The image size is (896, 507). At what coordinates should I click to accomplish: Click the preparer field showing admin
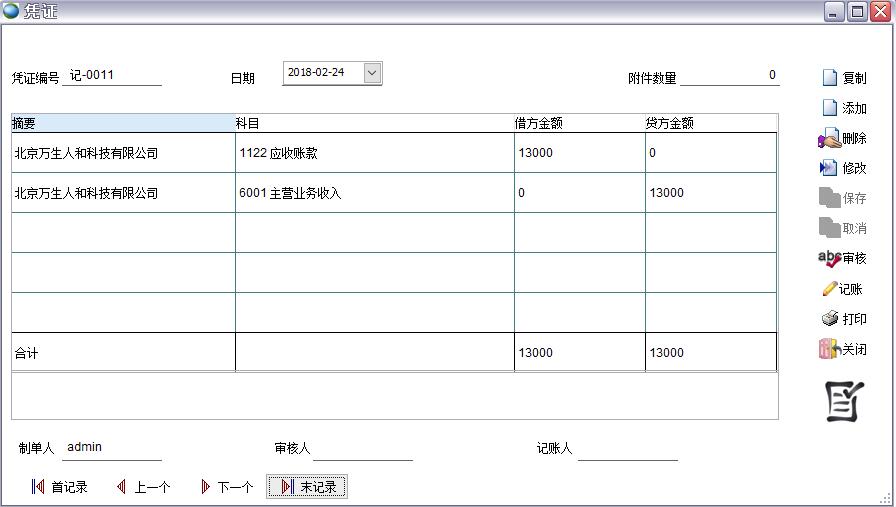[x=111, y=448]
